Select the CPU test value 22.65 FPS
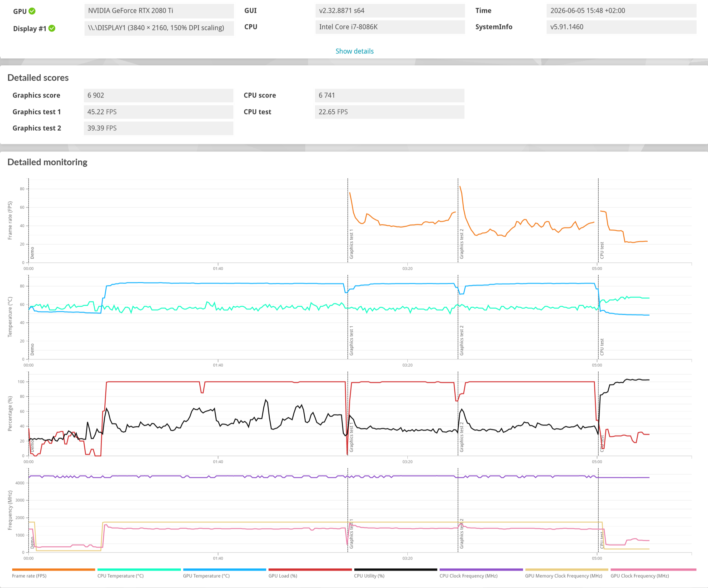 tap(389, 112)
